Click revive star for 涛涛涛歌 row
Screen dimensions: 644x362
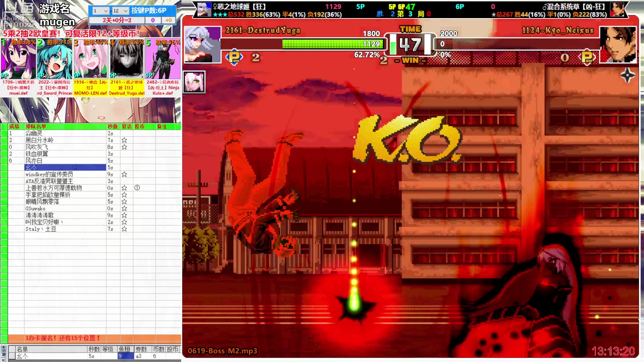(x=124, y=215)
